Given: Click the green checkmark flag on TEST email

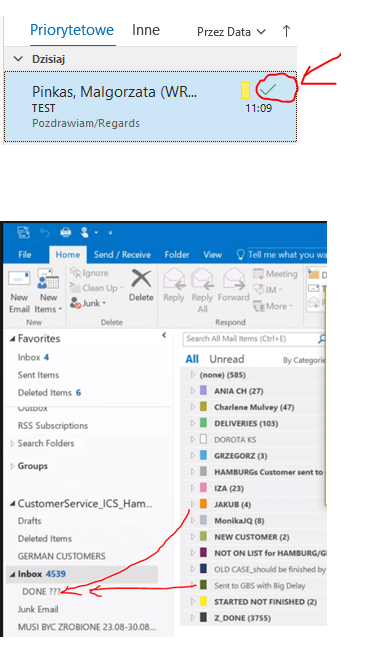Looking at the screenshot, I should click(x=267, y=89).
